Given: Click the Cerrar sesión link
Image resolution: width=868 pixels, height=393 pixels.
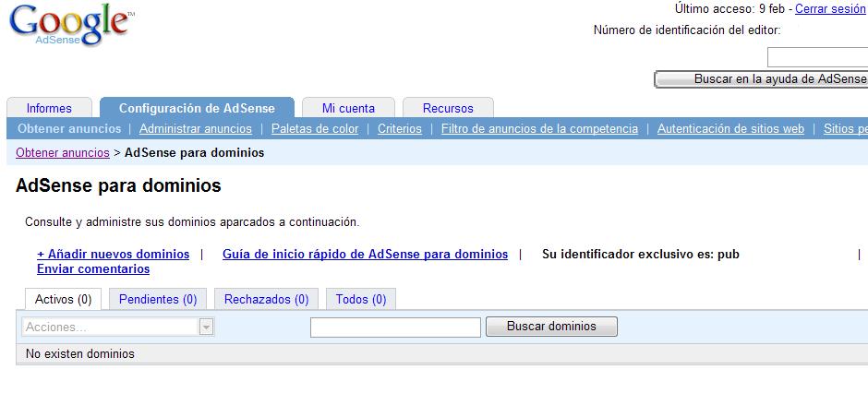Looking at the screenshot, I should (x=830, y=8).
